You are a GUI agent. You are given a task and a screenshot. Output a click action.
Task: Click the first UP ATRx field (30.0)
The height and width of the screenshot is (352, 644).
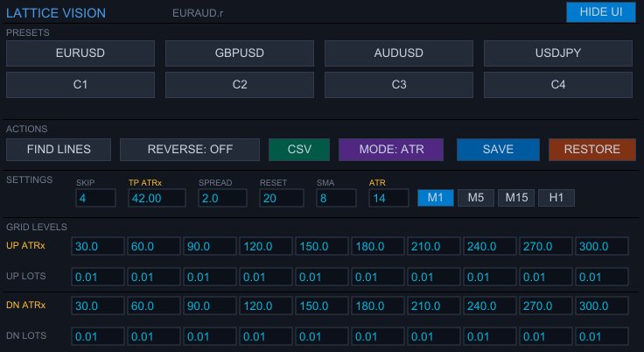point(99,247)
